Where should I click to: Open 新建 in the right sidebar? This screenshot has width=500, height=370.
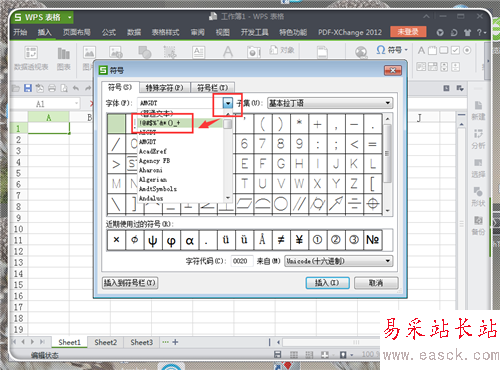click(478, 110)
